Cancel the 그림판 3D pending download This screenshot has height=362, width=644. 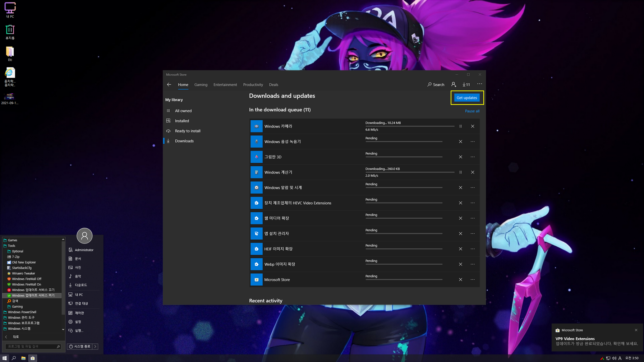[460, 157]
